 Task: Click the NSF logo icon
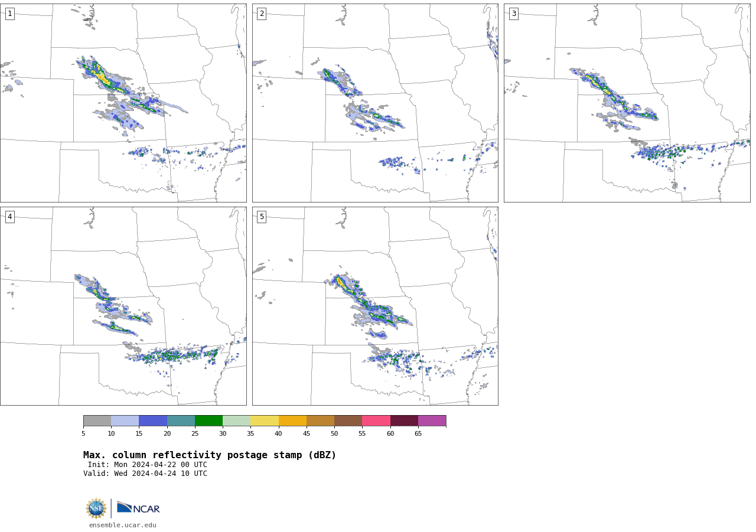tap(96, 508)
